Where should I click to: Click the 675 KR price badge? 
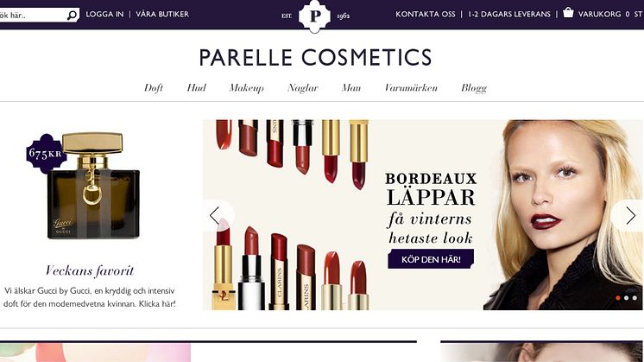tap(46, 154)
